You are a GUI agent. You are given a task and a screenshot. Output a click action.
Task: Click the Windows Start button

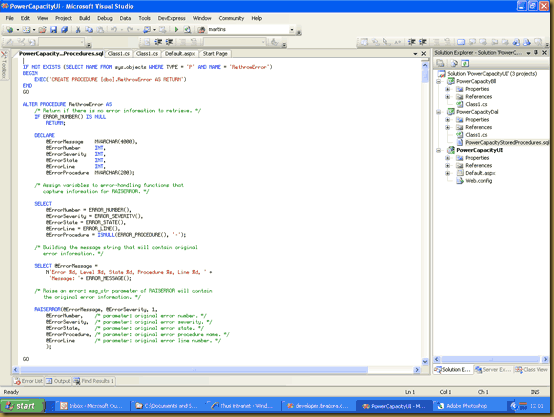point(22,406)
